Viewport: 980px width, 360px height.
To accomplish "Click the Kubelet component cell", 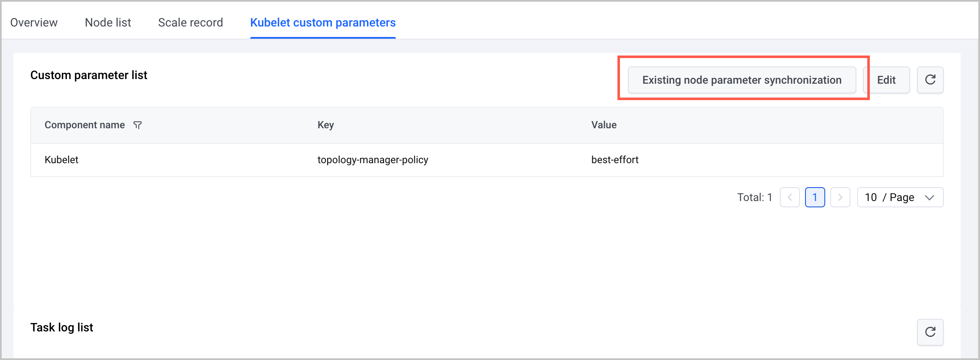I will 61,160.
